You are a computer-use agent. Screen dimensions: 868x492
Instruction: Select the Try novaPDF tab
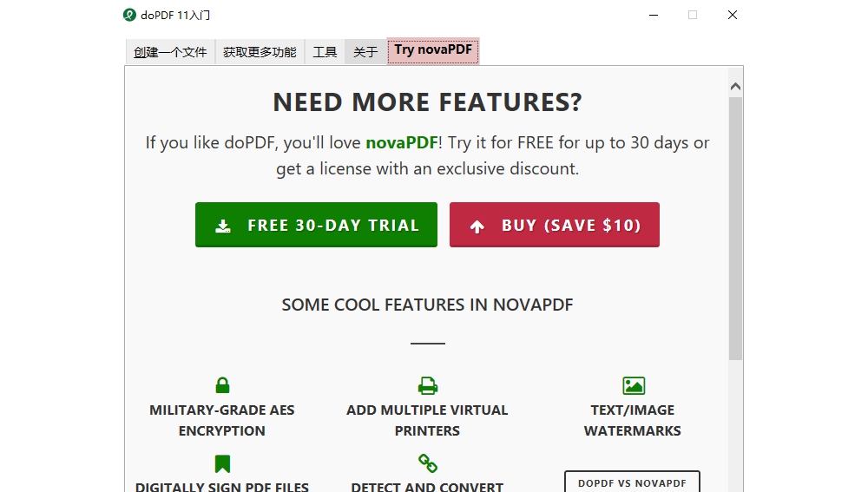[433, 51]
